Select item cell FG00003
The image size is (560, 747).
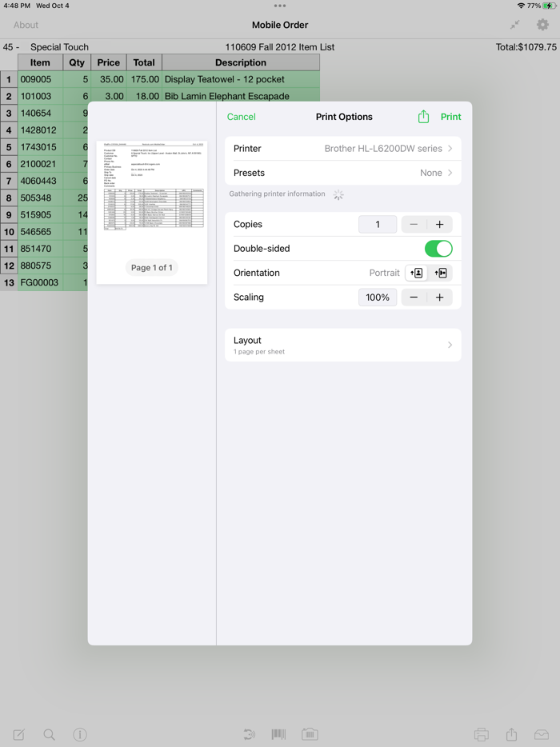click(x=40, y=282)
